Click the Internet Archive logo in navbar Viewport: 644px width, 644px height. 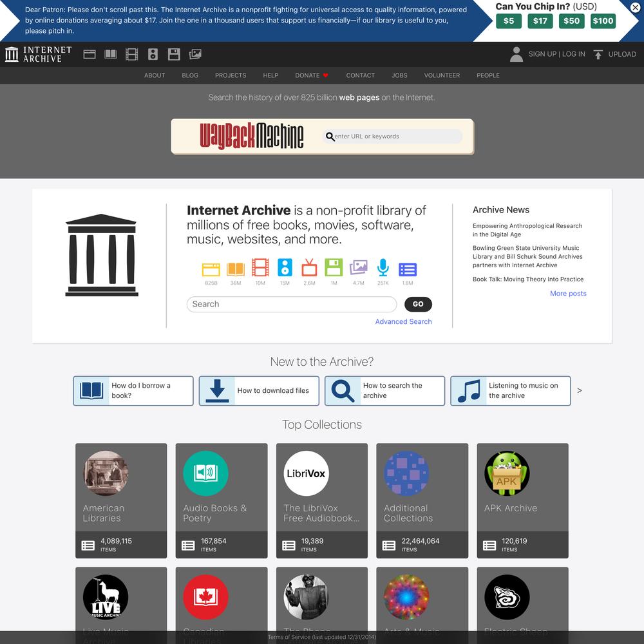coord(39,54)
